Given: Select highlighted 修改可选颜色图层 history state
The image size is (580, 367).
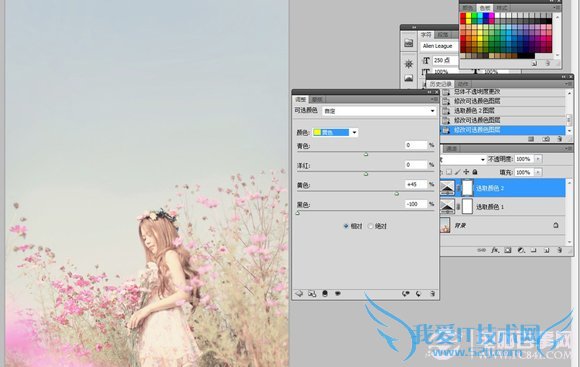Looking at the screenshot, I should click(x=503, y=130).
